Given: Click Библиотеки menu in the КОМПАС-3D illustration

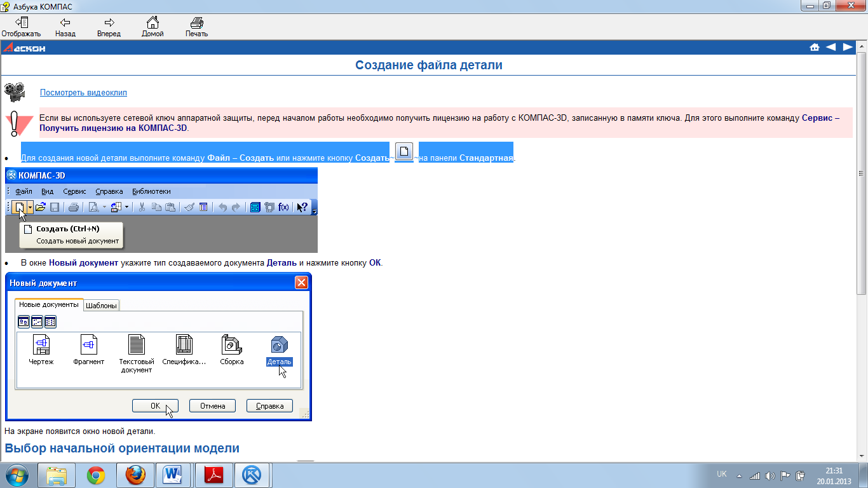Looking at the screenshot, I should click(x=151, y=191).
